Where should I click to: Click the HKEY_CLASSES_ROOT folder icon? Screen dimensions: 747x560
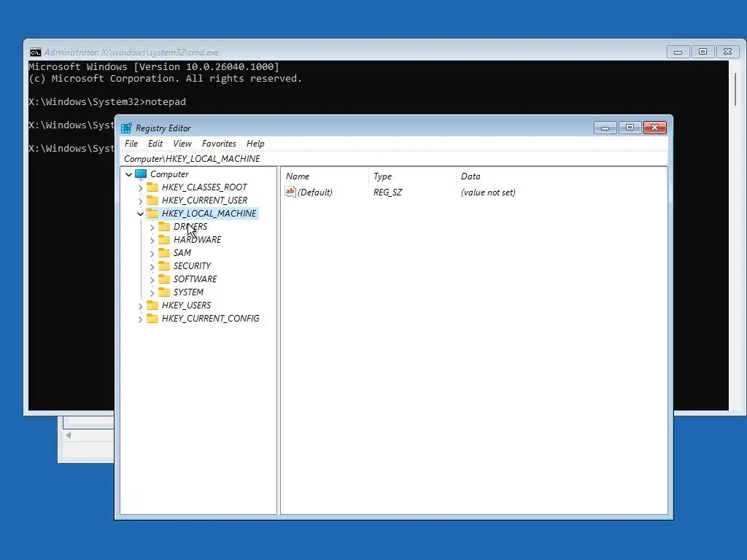click(x=152, y=187)
